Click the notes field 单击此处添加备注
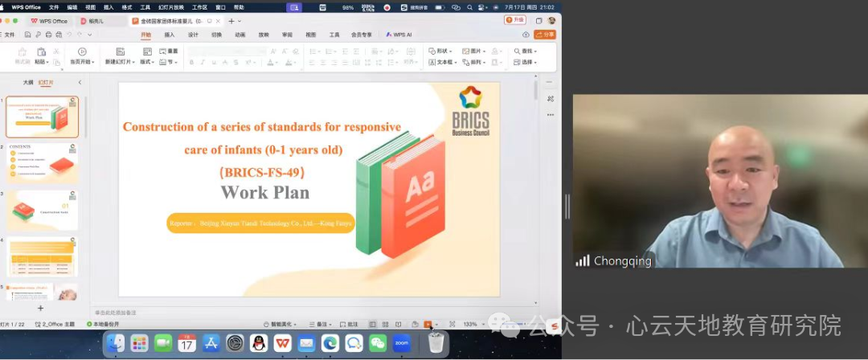Image resolution: width=868 pixels, height=360 pixels. (115, 313)
